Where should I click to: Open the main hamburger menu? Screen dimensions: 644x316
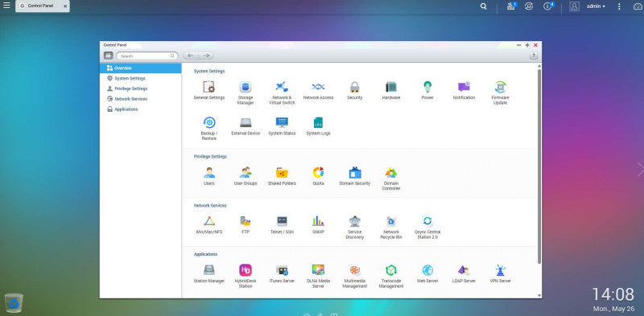tap(6, 6)
